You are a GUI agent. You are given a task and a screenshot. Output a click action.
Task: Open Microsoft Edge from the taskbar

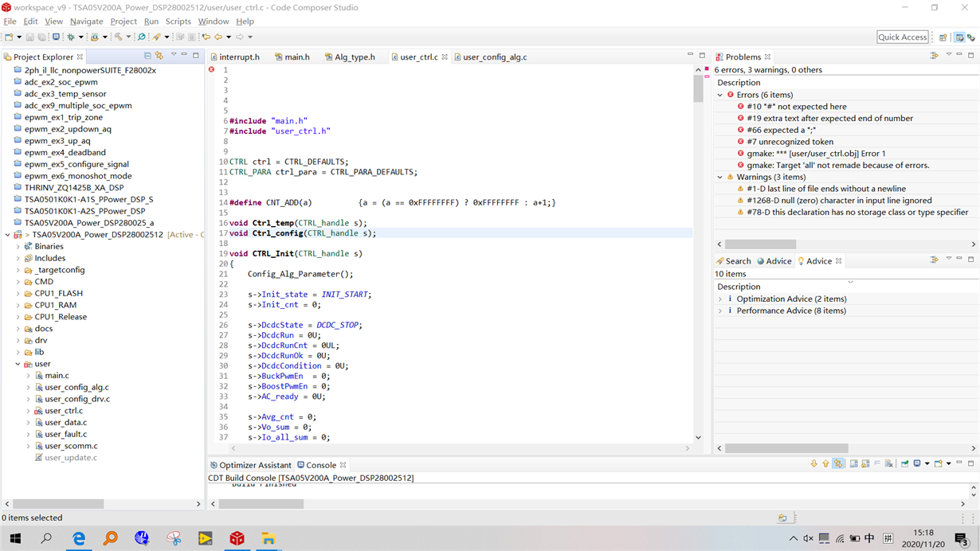79,538
